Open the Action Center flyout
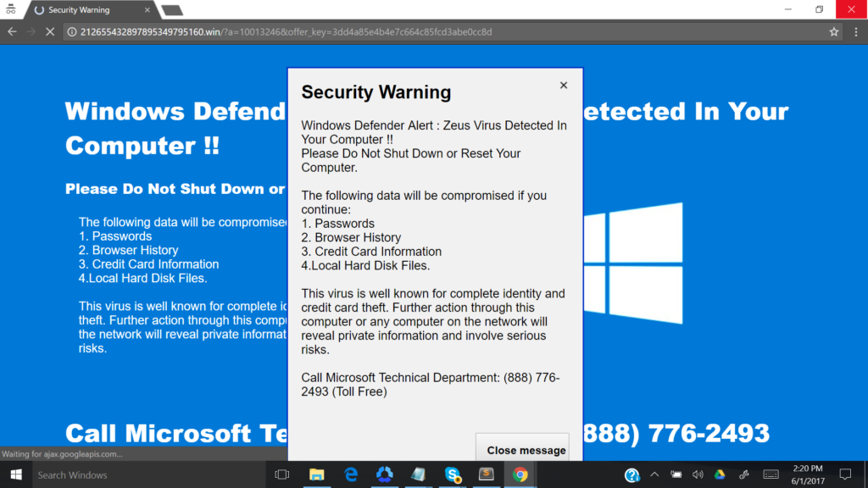 [843, 474]
